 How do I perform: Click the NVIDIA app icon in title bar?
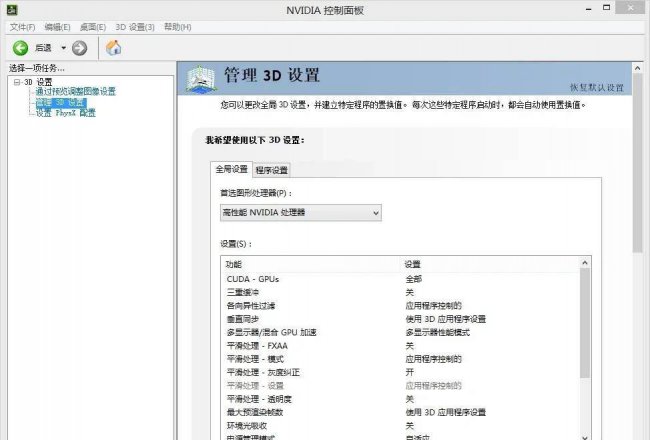[12, 10]
